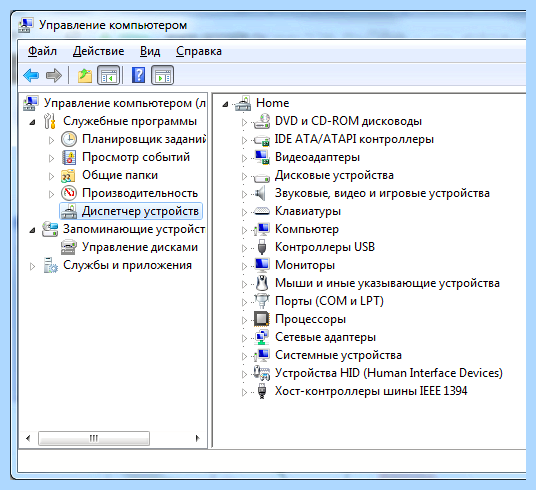The image size is (536, 490).
Task: Open the Вид menu
Action: (150, 51)
